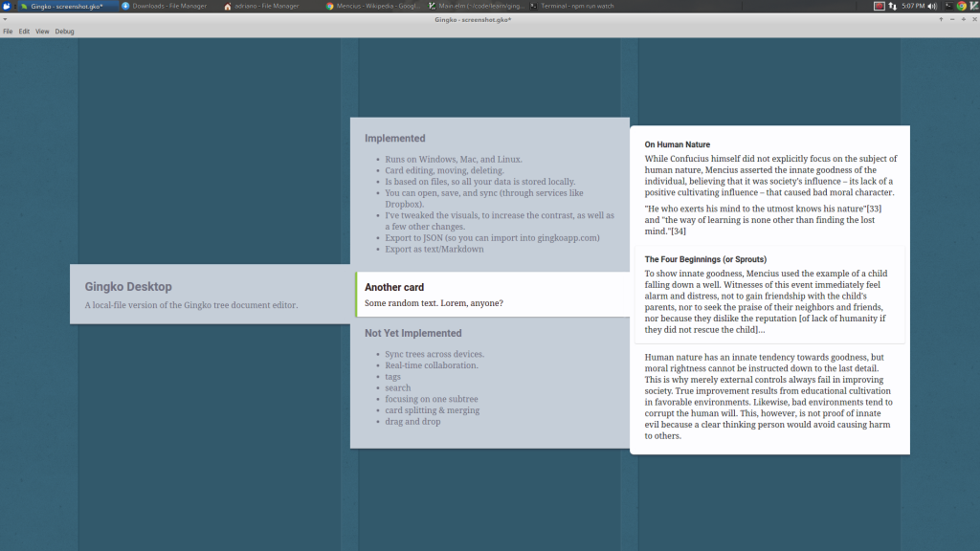Switch to Terminal npm run watch window
This screenshot has width=980, height=551.
(x=577, y=6)
